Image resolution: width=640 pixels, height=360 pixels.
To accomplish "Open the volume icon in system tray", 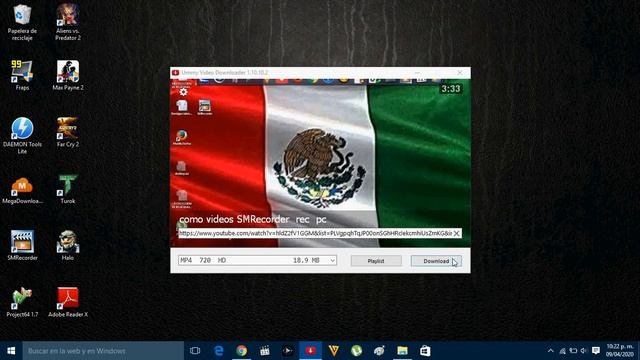I will pos(584,351).
